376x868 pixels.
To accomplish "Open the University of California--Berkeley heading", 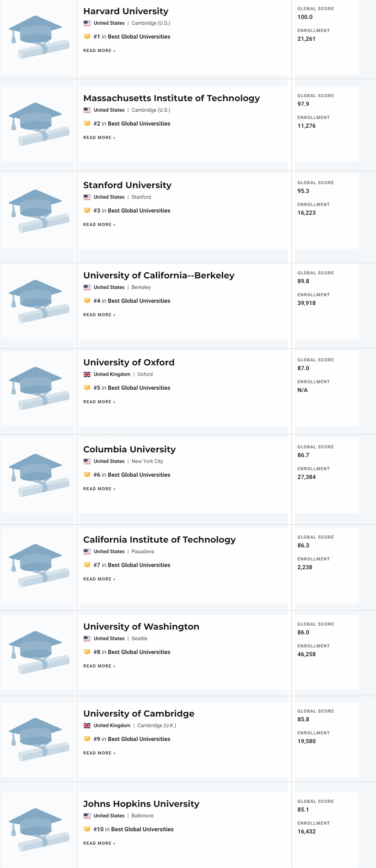I will click(x=158, y=276).
